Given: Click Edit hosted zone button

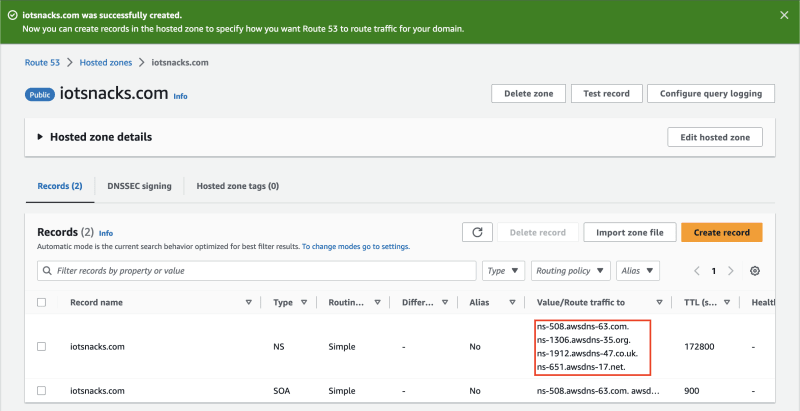Looking at the screenshot, I should [x=715, y=137].
